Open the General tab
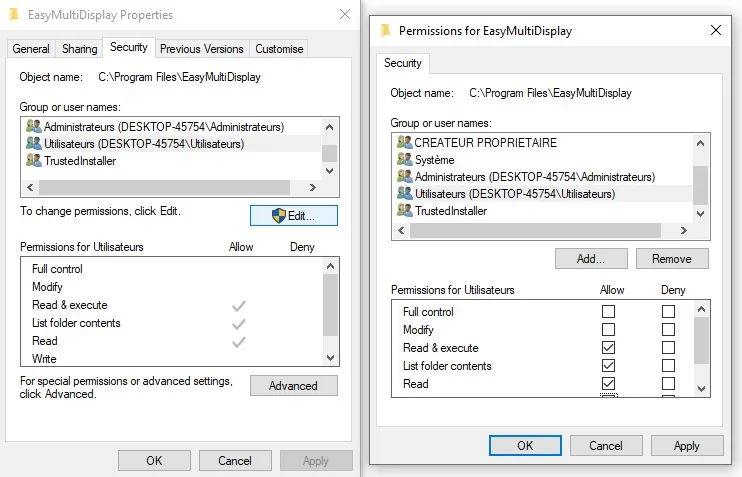This screenshot has width=742, height=477. point(31,49)
